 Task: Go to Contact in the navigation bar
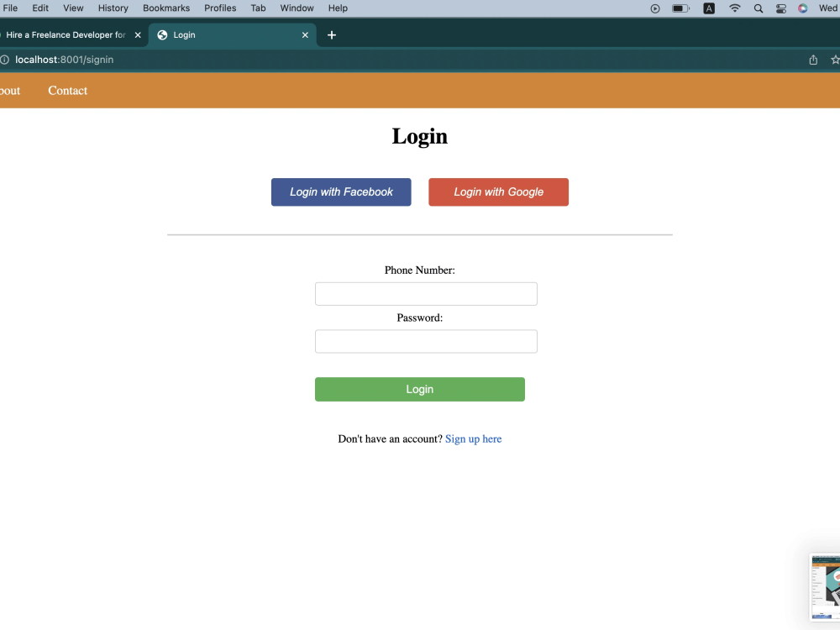click(x=67, y=91)
